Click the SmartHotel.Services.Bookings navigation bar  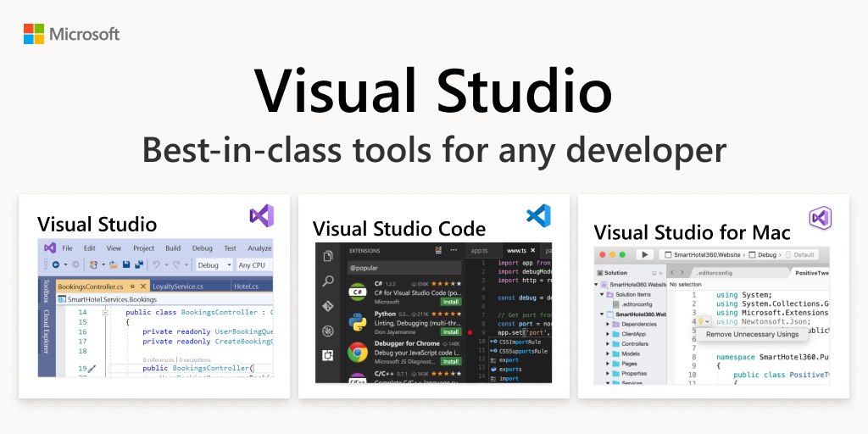[x=165, y=299]
